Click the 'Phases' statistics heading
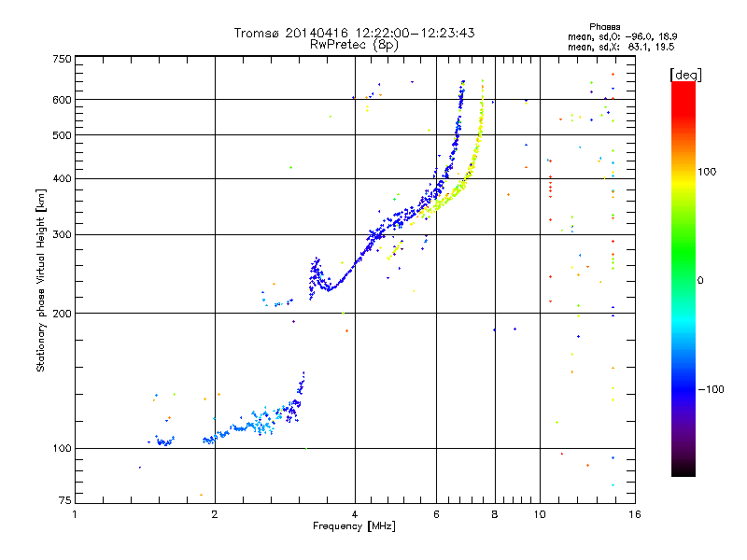Viewport: 747px width, 560px height. (x=604, y=27)
